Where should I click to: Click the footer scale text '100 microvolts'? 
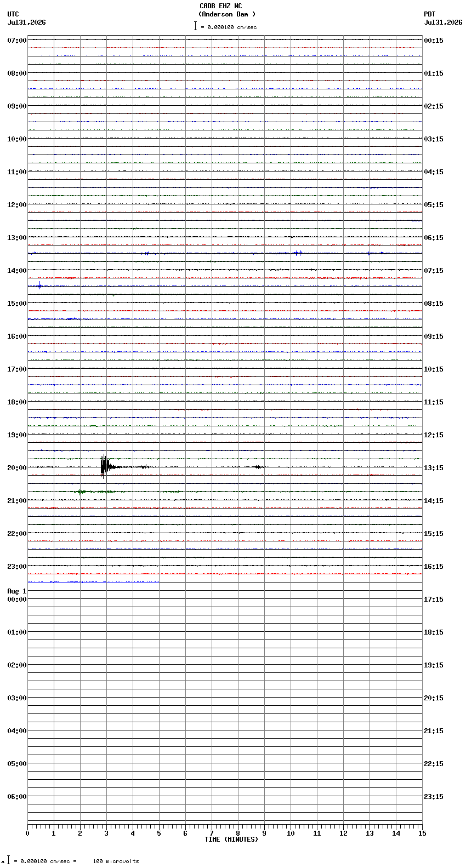coord(116,861)
